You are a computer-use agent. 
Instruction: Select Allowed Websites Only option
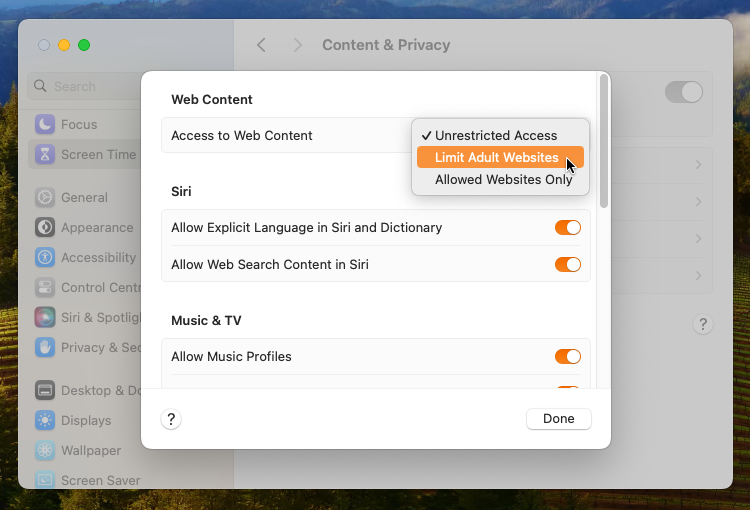503,180
